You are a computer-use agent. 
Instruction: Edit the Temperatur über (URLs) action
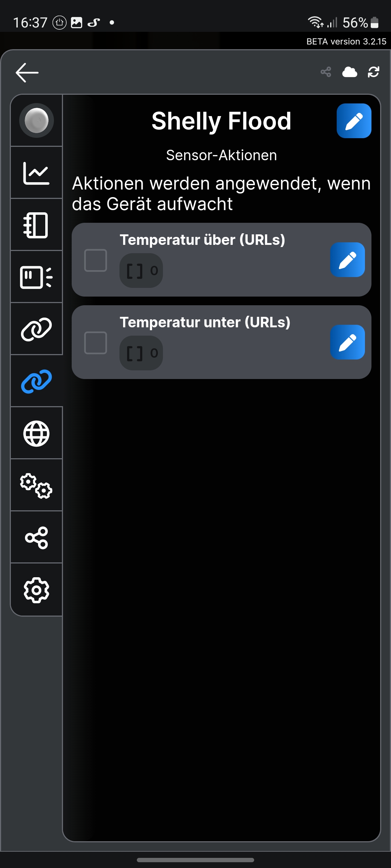(x=347, y=260)
